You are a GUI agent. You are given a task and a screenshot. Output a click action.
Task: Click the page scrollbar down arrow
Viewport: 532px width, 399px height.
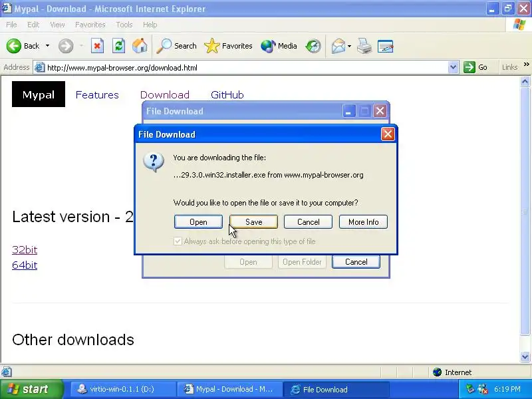(525, 356)
